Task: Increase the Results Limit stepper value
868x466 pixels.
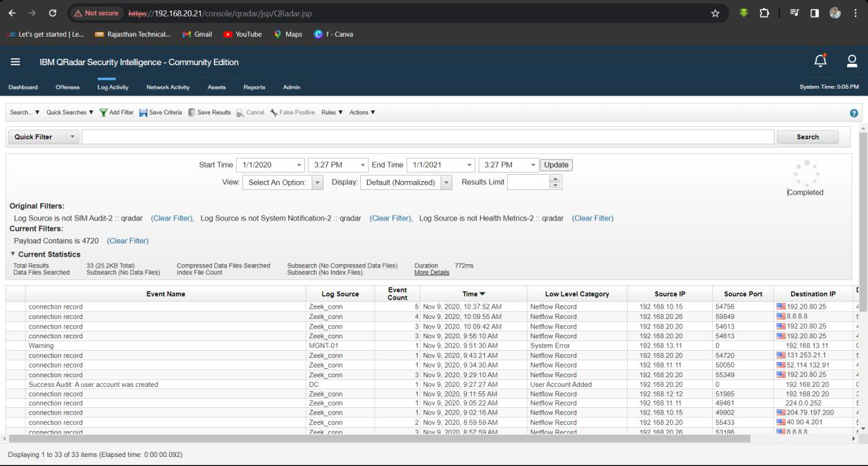Action: point(555,179)
